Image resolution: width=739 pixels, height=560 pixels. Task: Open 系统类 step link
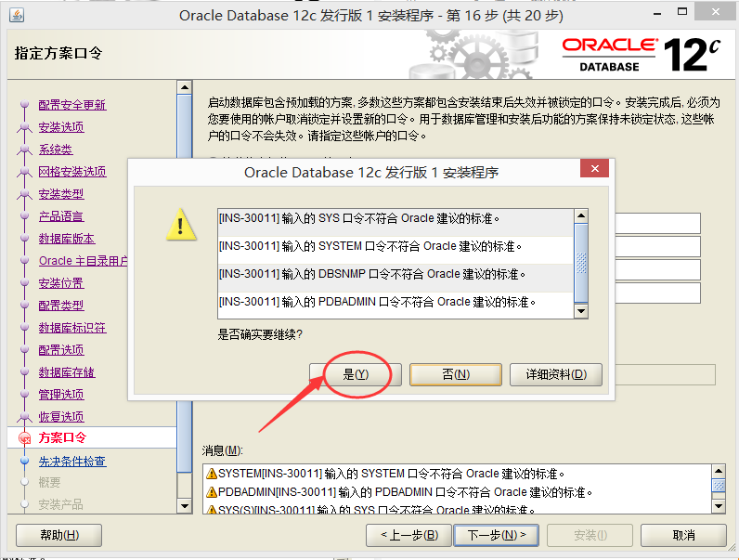(x=56, y=150)
